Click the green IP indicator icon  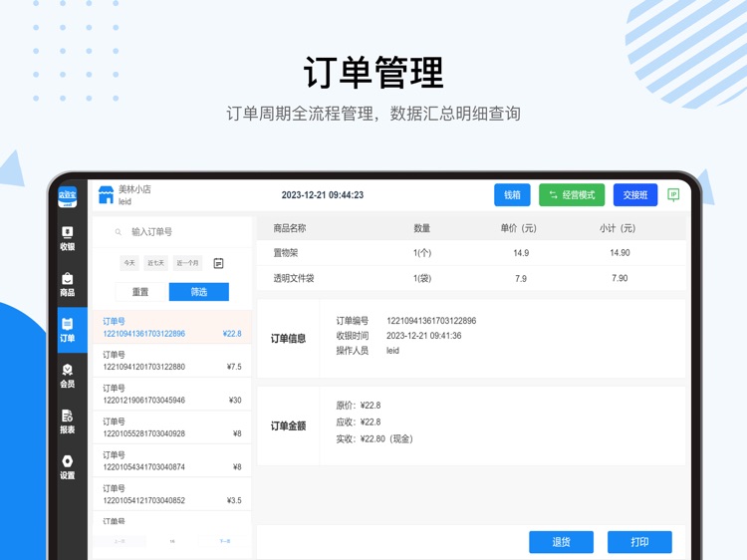tap(673, 195)
